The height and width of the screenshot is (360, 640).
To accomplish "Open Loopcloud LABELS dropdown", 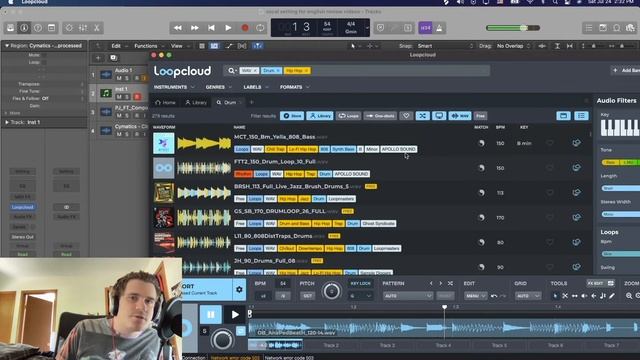I will [256, 87].
